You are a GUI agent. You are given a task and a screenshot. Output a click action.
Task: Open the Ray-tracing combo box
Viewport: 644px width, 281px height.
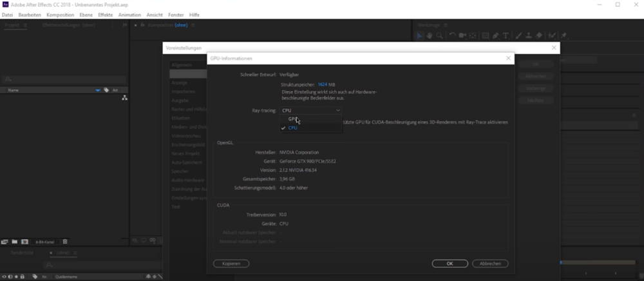tap(311, 111)
